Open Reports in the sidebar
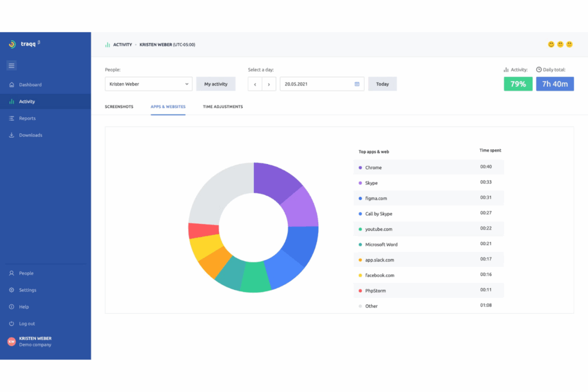 click(27, 118)
